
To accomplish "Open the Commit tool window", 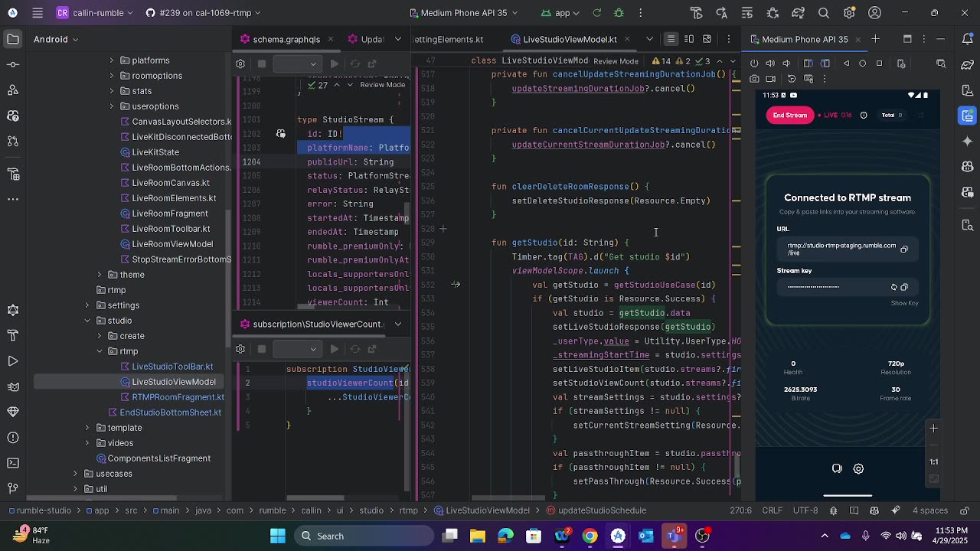I will click(13, 64).
